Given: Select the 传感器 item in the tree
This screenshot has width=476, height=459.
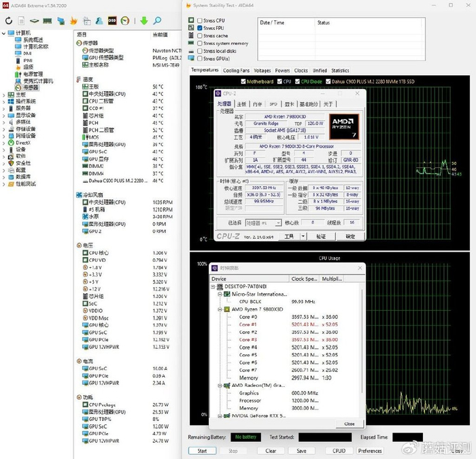Looking at the screenshot, I should (31, 87).
